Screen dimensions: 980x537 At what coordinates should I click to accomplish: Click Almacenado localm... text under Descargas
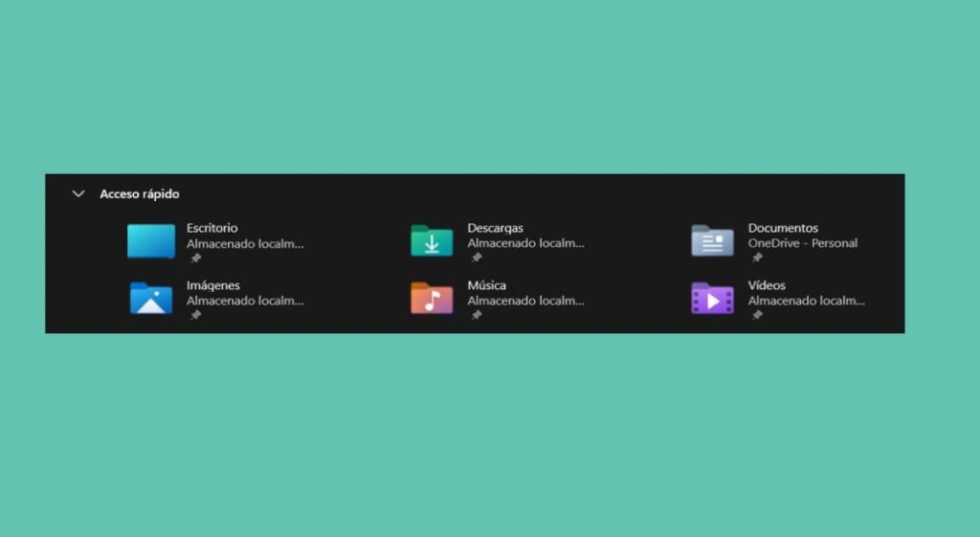526,243
